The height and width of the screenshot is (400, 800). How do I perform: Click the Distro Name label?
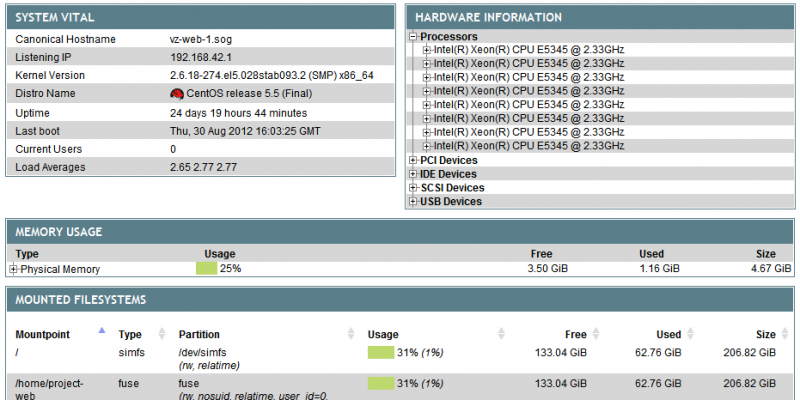(45, 93)
